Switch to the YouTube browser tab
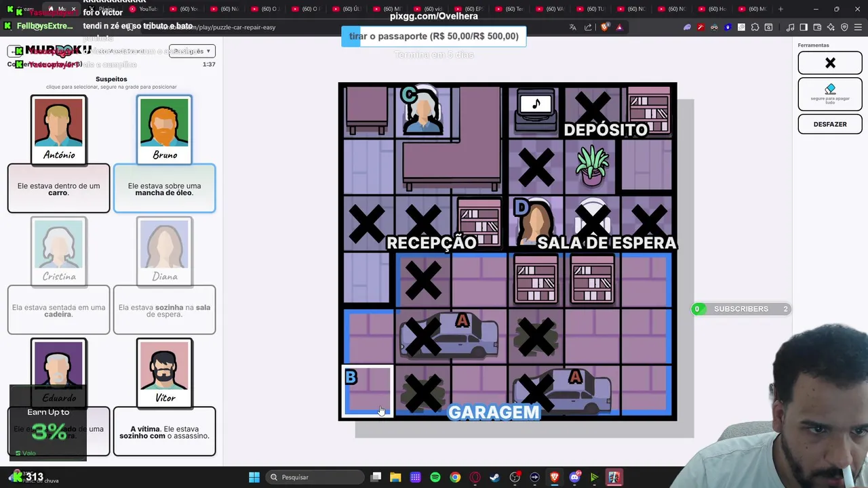 142,9
